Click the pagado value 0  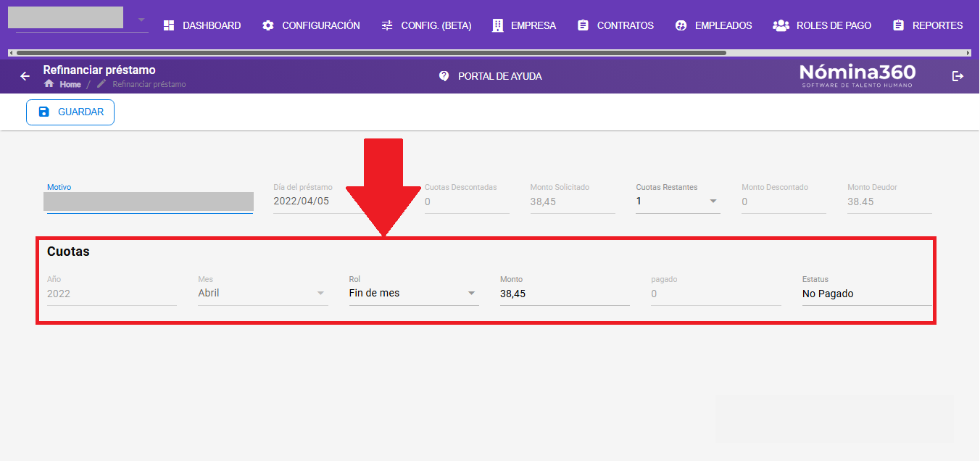(654, 294)
